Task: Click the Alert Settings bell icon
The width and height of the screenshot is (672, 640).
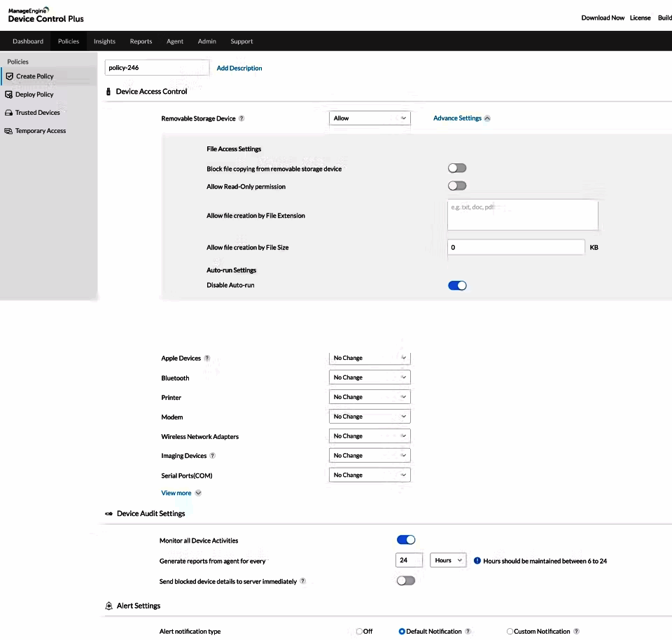Action: tap(108, 606)
